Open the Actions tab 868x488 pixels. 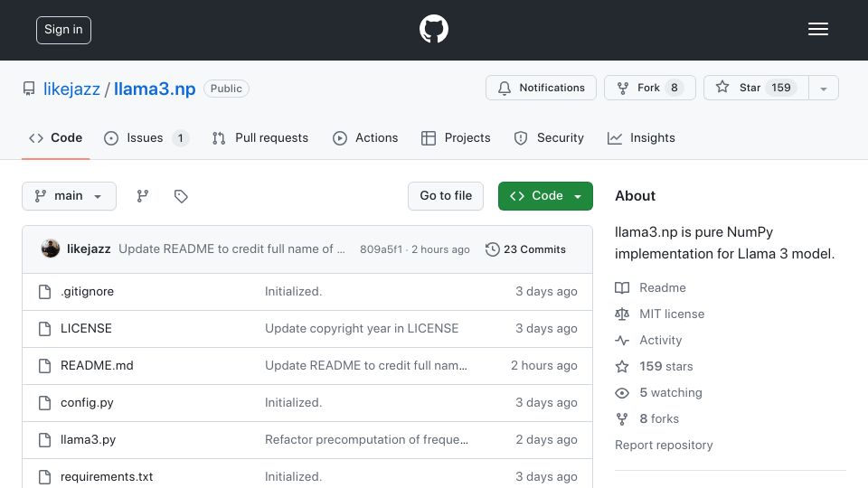click(x=365, y=137)
